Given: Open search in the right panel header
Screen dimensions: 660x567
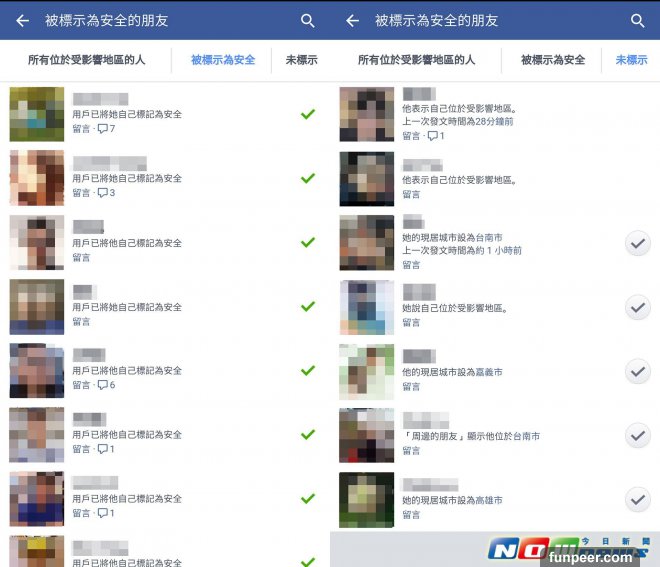Looking at the screenshot, I should [638, 21].
